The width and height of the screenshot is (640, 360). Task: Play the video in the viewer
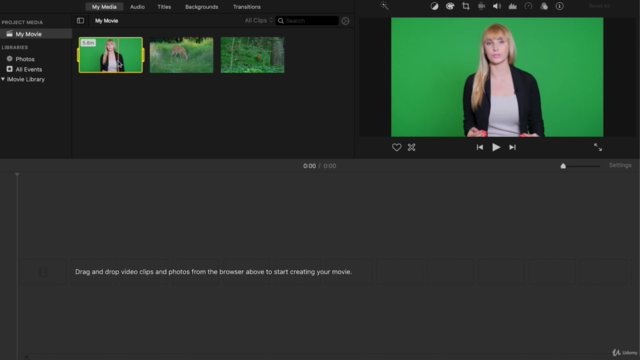[496, 147]
